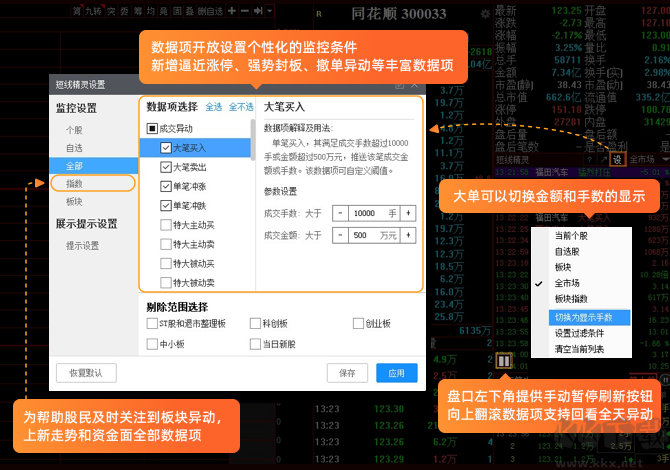Click the 固 toolbar icon
The width and height of the screenshot is (670, 470).
(x=177, y=11)
